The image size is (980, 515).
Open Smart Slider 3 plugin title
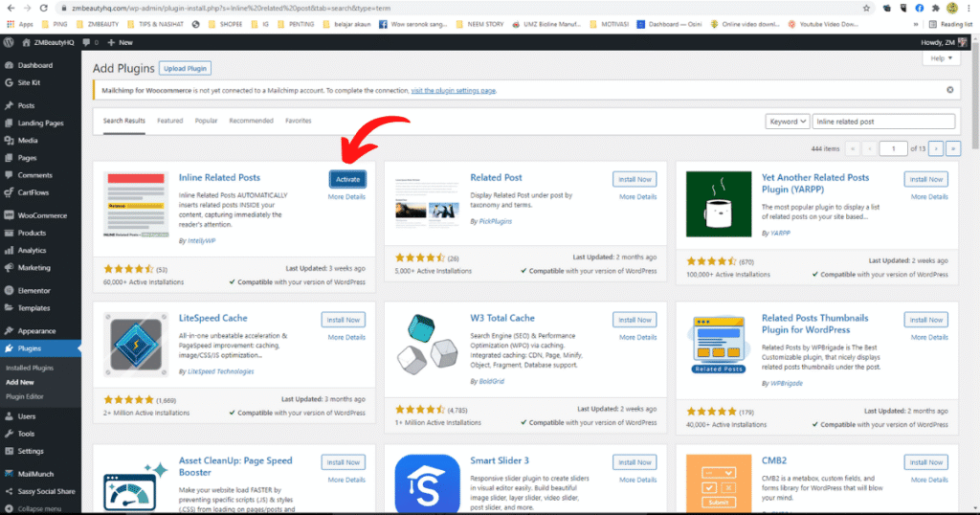point(500,460)
